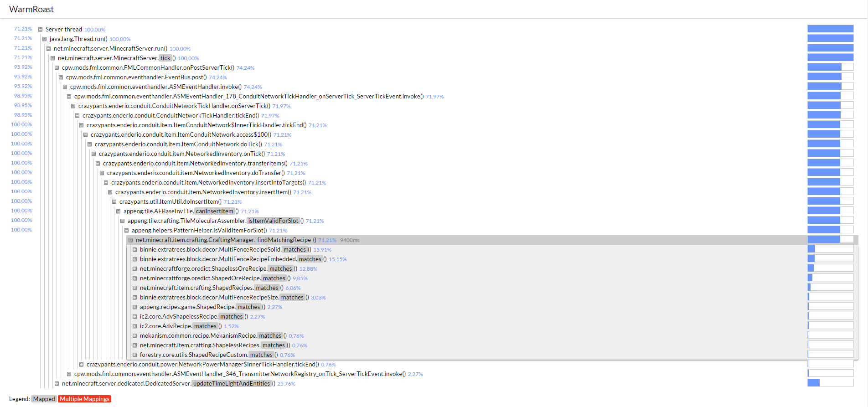Collapse FMLCommonHandler.onPostServerTick() node

(x=57, y=68)
